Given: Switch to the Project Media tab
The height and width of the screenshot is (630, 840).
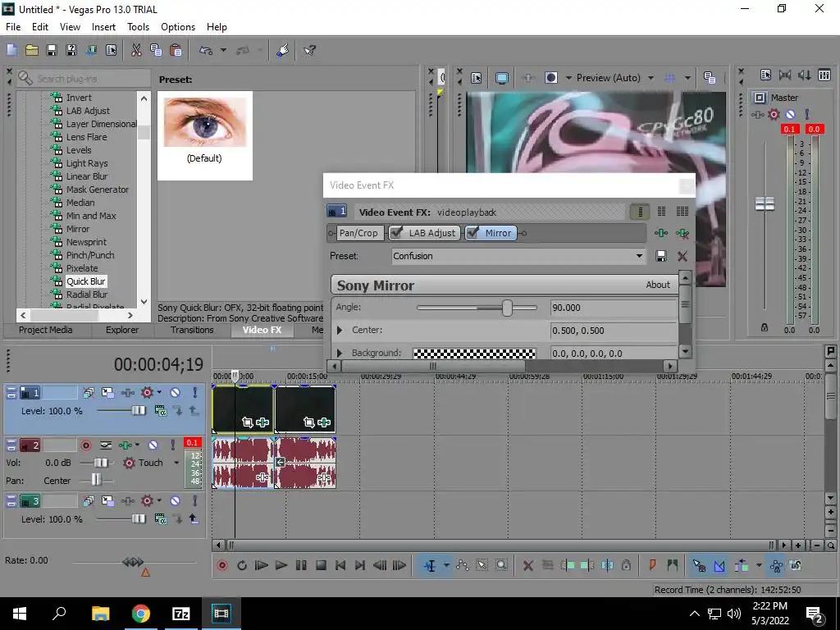Looking at the screenshot, I should pyautogui.click(x=46, y=330).
